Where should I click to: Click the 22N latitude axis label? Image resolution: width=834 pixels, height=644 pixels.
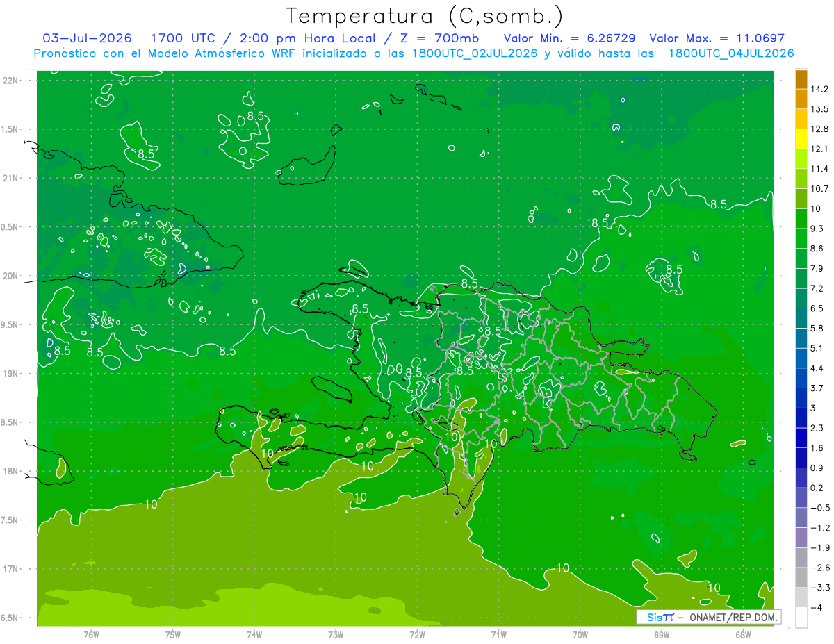(12, 80)
